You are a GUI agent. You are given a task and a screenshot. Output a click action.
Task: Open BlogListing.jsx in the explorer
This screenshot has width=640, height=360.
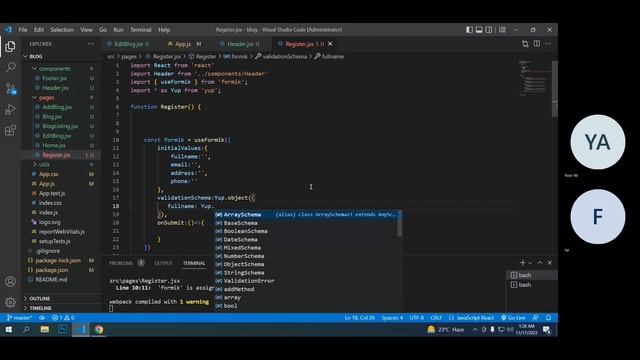(x=60, y=126)
